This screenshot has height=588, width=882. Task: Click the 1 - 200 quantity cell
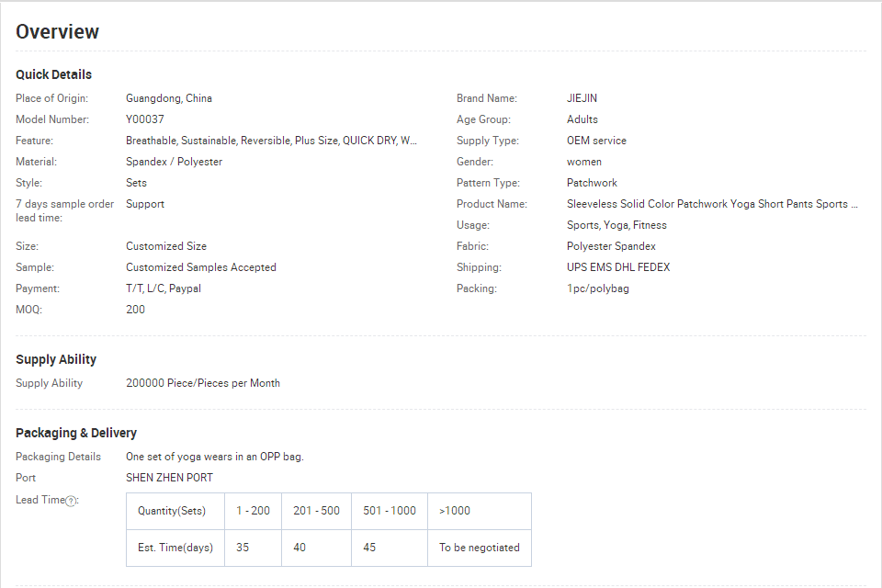pos(254,511)
